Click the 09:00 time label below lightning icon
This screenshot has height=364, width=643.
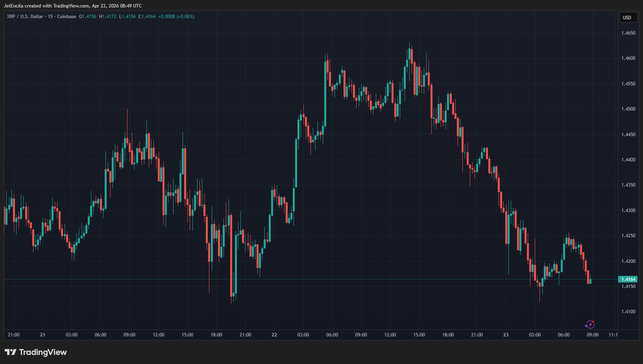(x=593, y=335)
